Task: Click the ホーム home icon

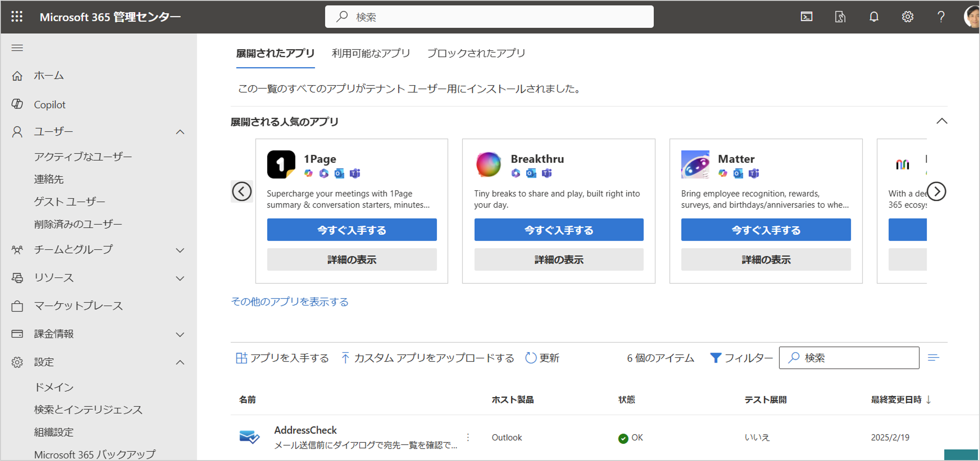Action: click(17, 76)
